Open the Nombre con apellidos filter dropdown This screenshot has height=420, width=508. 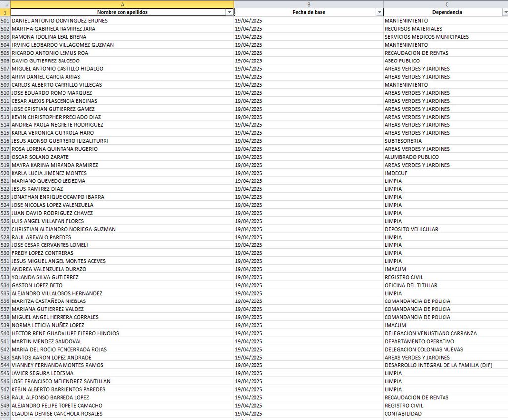(x=229, y=12)
